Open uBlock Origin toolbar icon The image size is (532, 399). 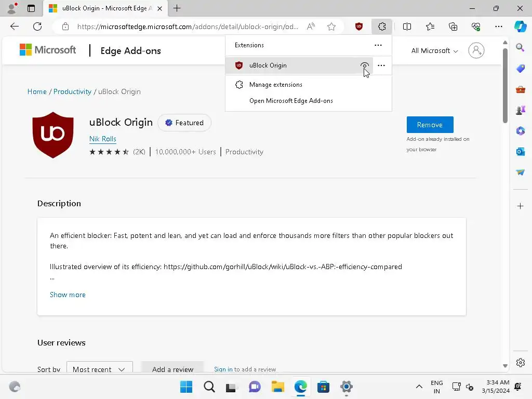(x=359, y=26)
